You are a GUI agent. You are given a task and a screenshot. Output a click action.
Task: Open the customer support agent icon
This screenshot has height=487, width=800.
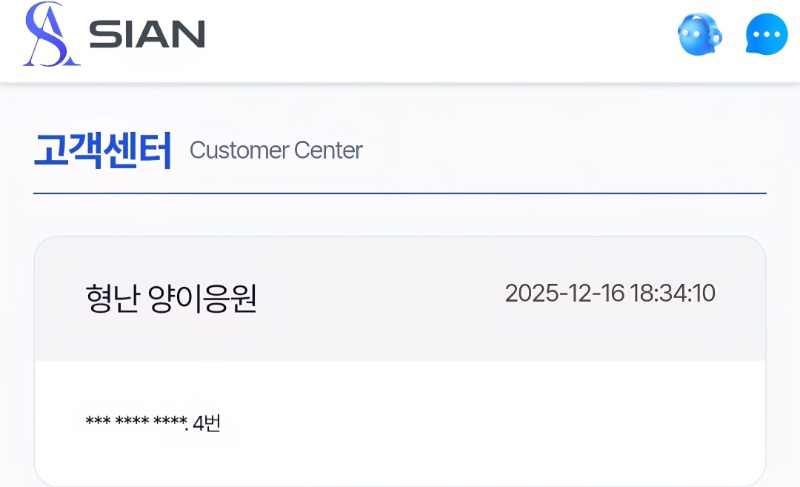699,36
